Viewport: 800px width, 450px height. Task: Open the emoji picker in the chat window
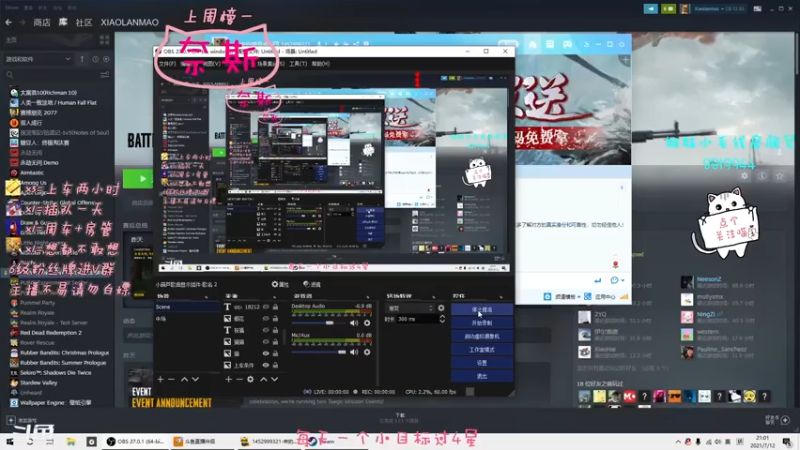(x=614, y=280)
